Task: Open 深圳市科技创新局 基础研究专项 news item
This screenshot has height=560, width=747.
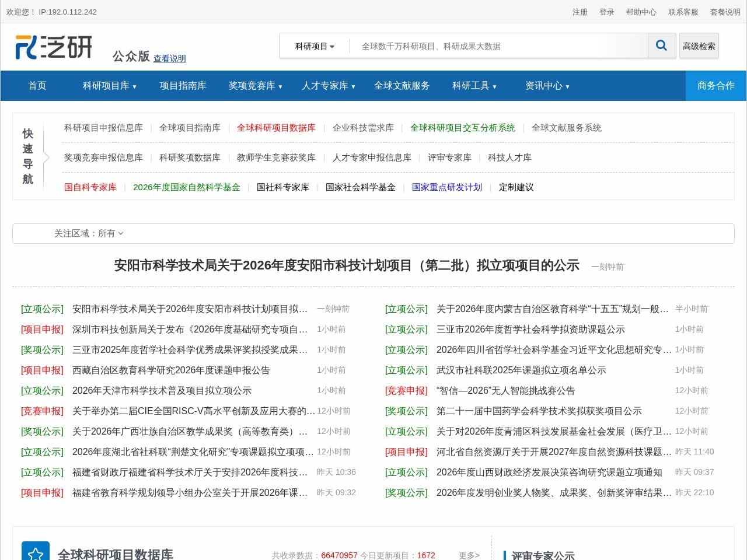Action: [190, 330]
